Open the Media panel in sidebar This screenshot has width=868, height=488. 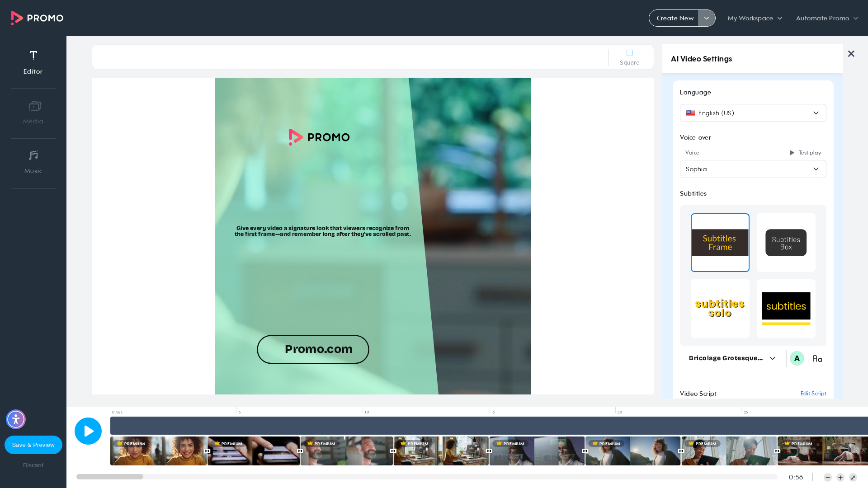[33, 112]
